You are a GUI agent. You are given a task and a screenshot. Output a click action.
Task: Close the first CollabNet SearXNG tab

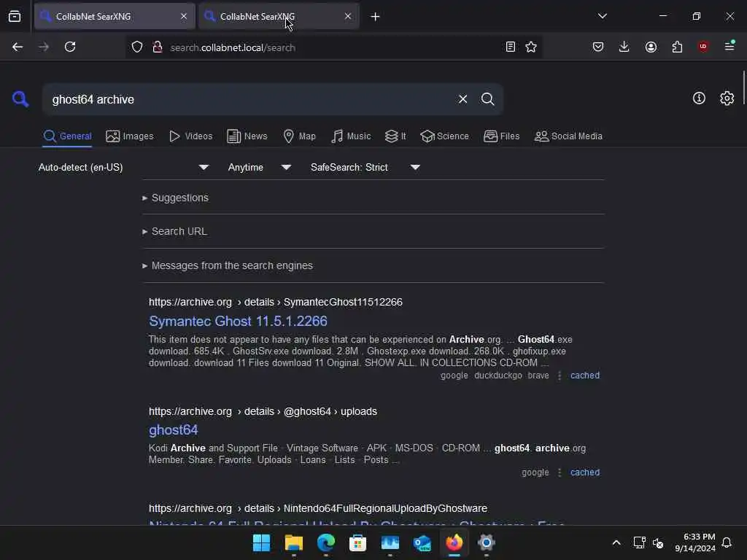coord(184,16)
